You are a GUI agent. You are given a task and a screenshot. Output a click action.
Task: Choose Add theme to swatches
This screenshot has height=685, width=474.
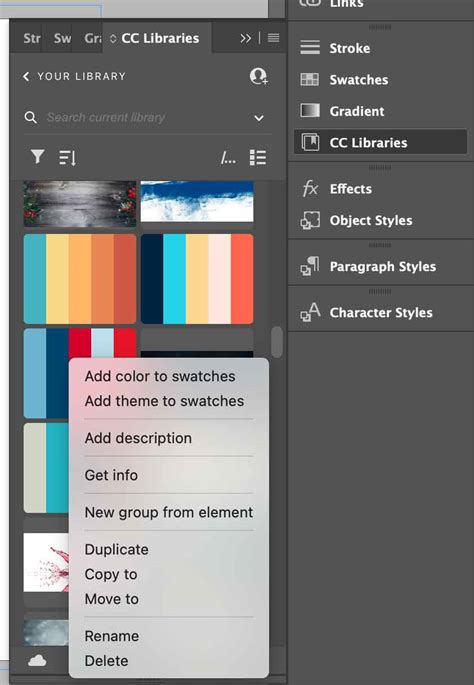click(164, 401)
